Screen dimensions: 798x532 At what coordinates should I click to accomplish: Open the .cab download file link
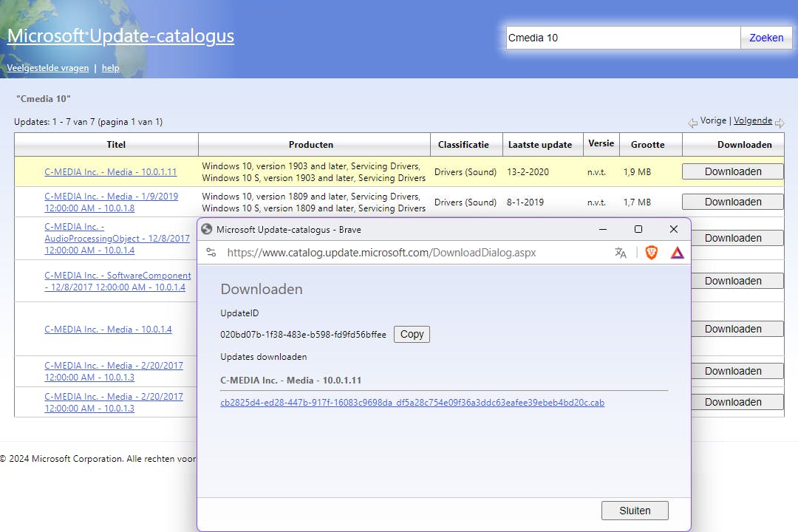(x=412, y=403)
